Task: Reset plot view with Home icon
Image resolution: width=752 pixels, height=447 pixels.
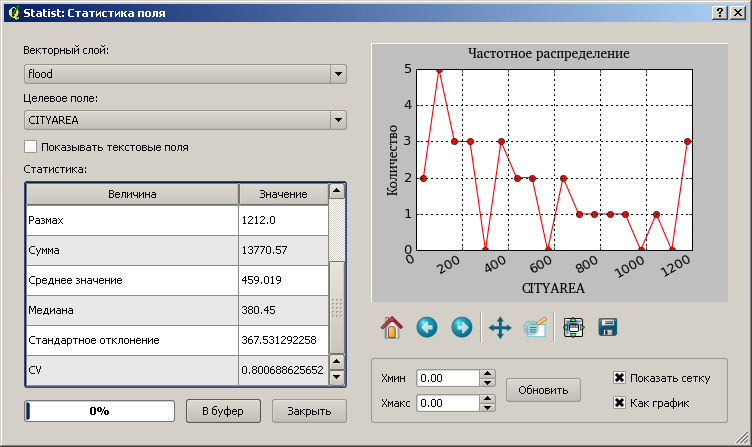Action: [392, 328]
